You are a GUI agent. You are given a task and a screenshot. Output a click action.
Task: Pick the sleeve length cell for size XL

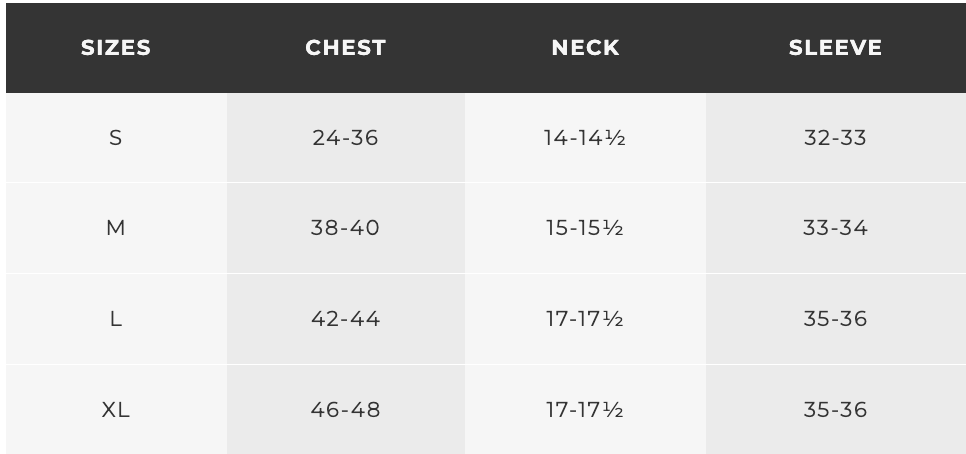835,410
